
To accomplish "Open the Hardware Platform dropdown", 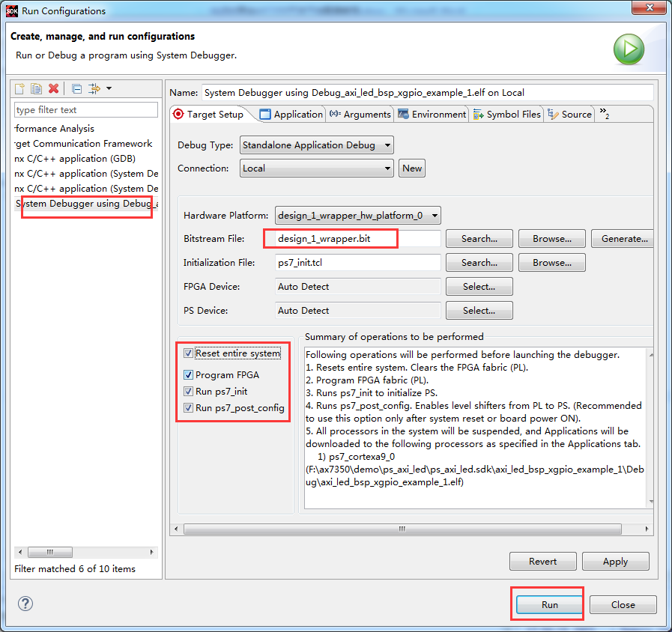I will pyautogui.click(x=358, y=216).
